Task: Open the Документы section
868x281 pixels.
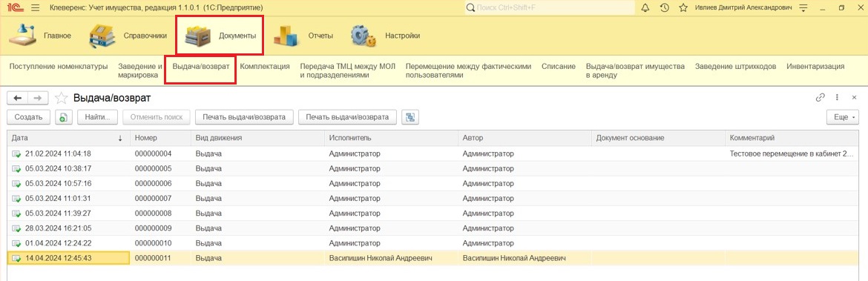Action: tap(220, 36)
